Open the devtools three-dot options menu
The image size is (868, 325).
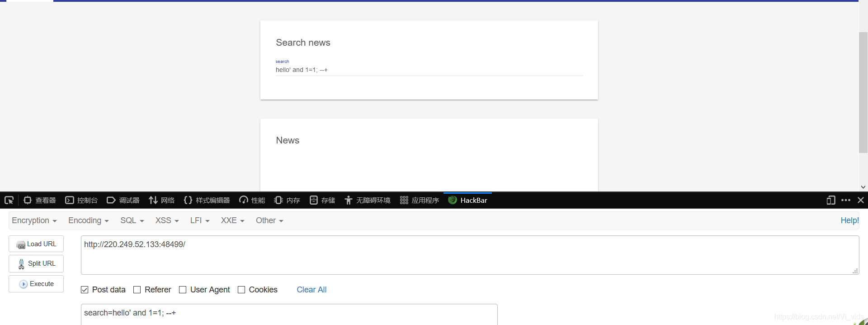pyautogui.click(x=846, y=200)
